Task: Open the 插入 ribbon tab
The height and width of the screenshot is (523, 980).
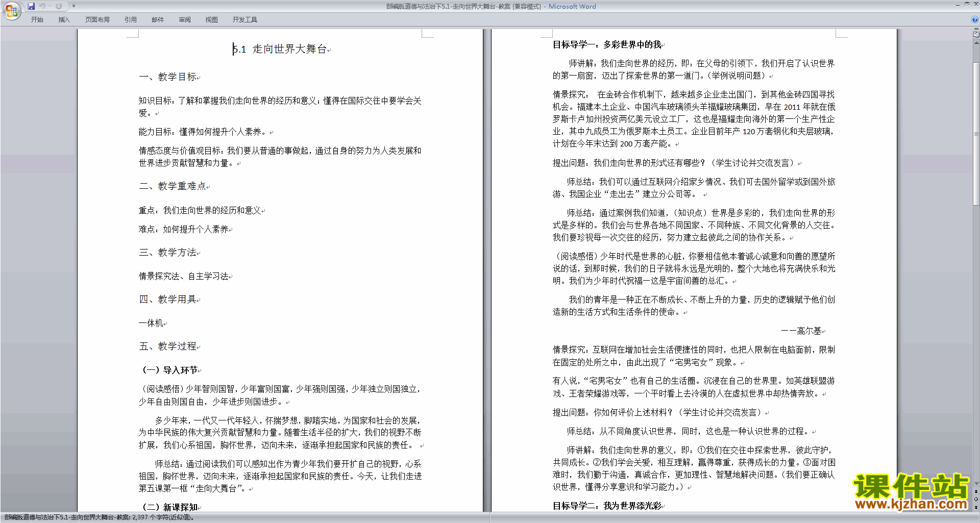Action: (x=64, y=20)
